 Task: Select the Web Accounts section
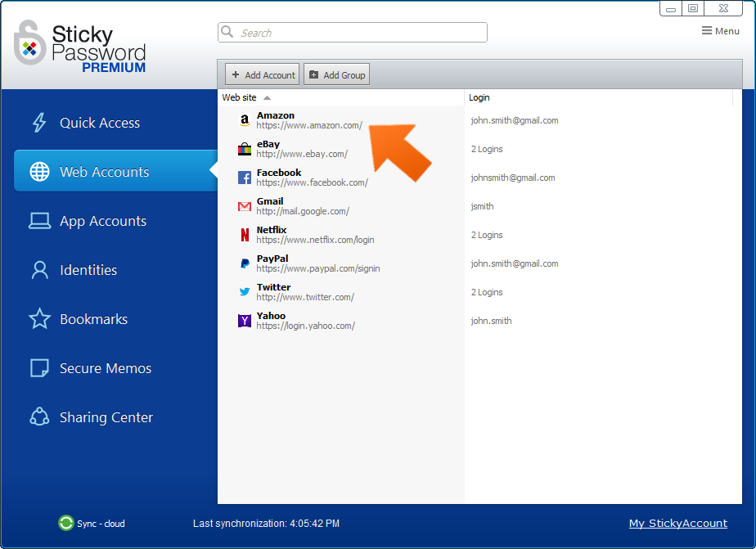point(115,171)
